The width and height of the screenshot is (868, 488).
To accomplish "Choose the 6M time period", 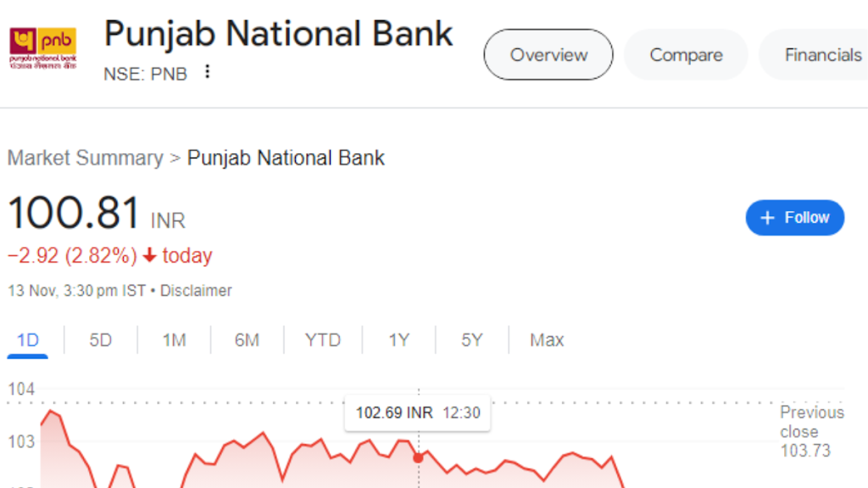I will click(x=247, y=340).
